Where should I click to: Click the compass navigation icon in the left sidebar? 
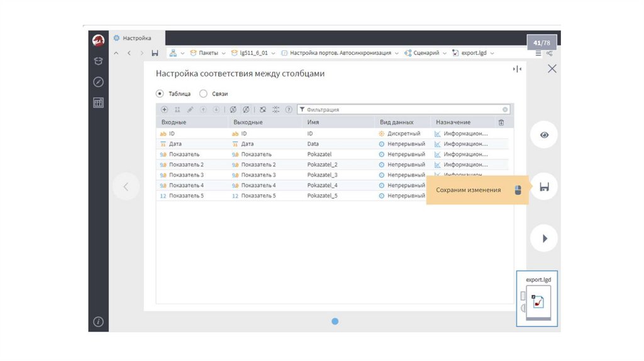[98, 82]
